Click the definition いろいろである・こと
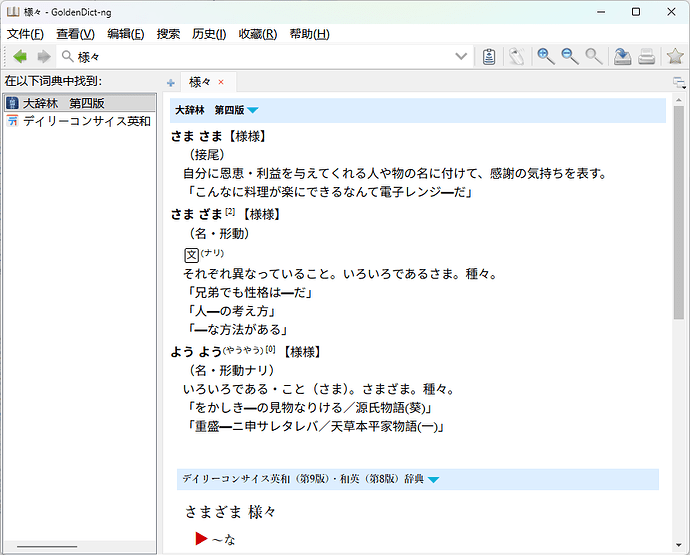The width and height of the screenshot is (690, 555). (x=320, y=389)
